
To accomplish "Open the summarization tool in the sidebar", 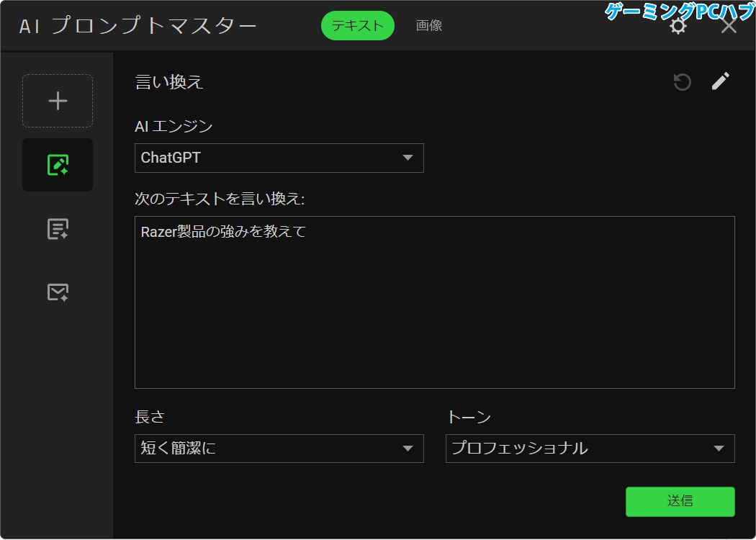I will click(57, 228).
